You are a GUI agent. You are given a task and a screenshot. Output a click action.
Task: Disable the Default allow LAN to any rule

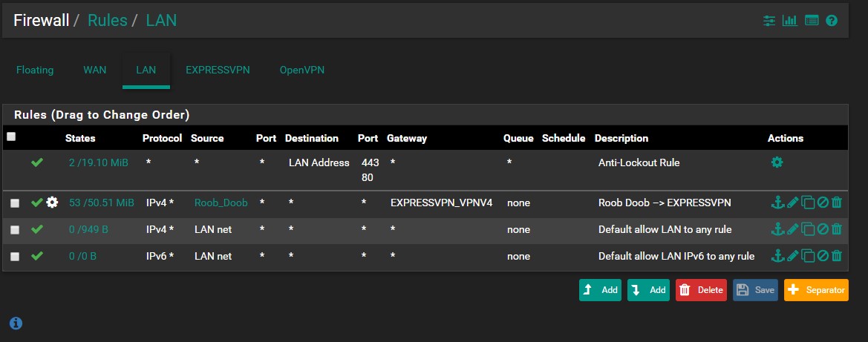(x=823, y=229)
